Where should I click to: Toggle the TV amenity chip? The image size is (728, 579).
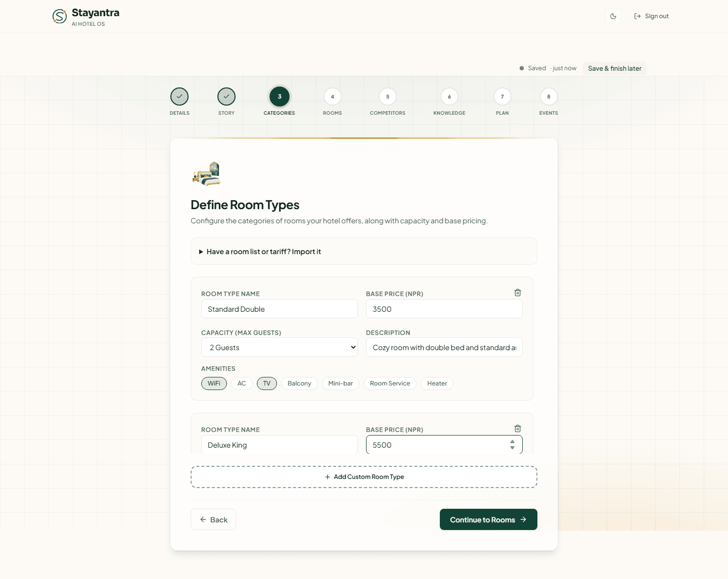[x=267, y=383]
